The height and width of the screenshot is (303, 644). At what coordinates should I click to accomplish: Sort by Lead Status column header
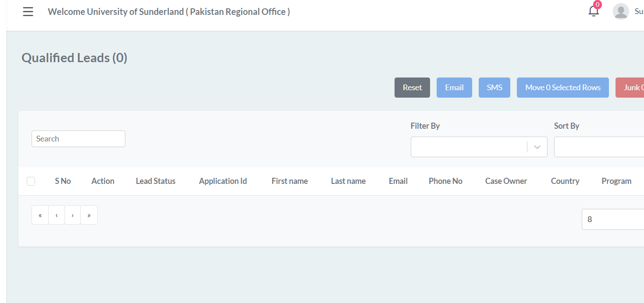click(x=156, y=181)
